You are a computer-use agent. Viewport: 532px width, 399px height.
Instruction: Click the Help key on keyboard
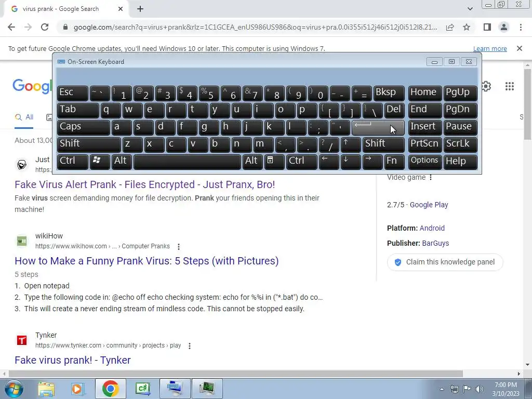click(460, 162)
